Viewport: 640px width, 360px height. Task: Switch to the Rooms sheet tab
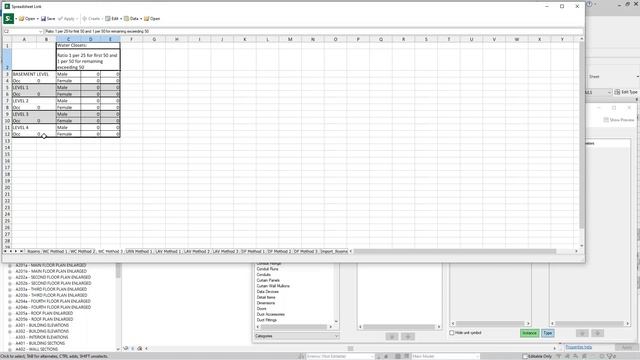[33, 251]
